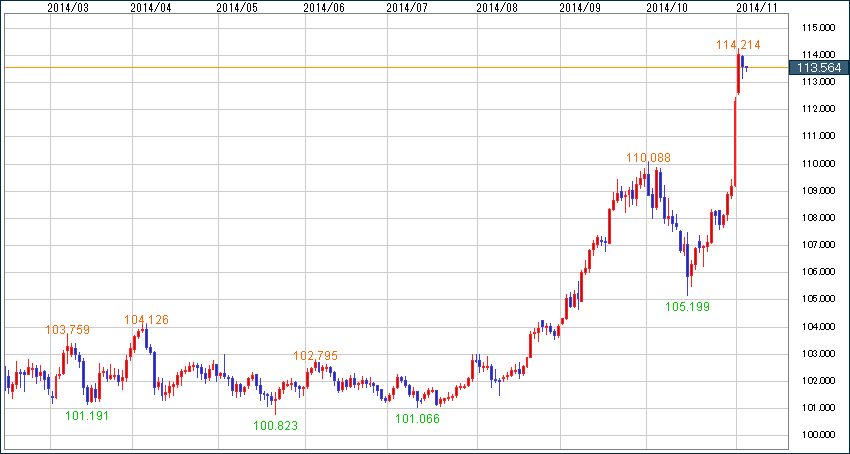Click the 114.214 high price label

(x=738, y=45)
